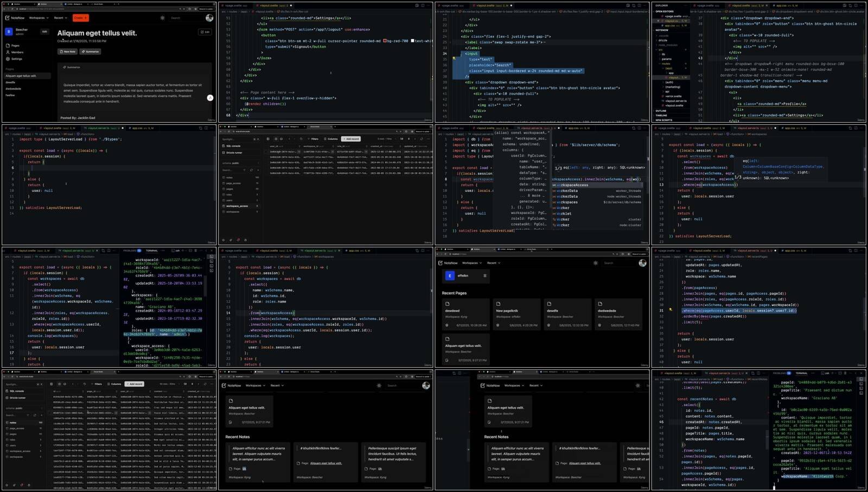The width and height of the screenshot is (868, 492).
Task: Click Summarize button beside New Note
Action: click(x=90, y=52)
